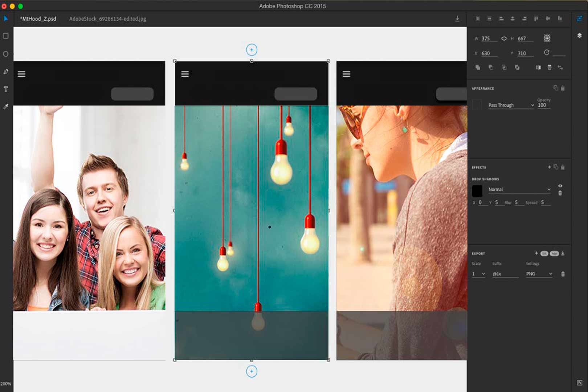
Task: Click the black drop shadow color swatch
Action: (x=477, y=191)
